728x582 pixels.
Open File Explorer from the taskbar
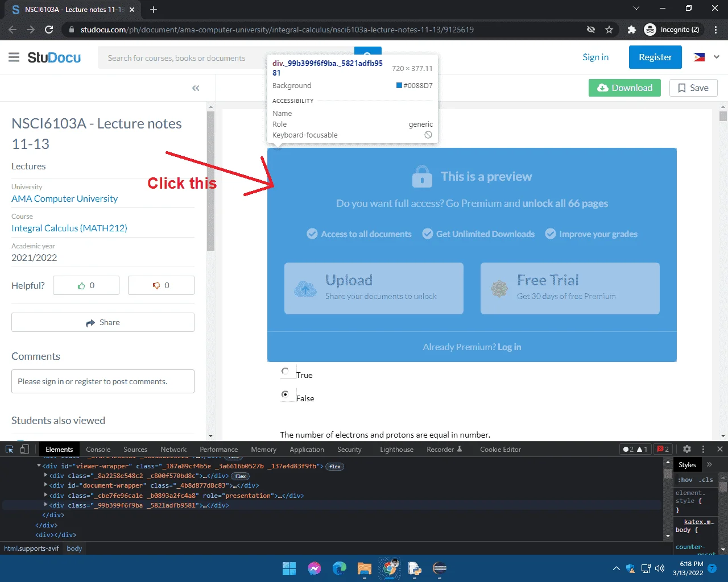pos(365,568)
